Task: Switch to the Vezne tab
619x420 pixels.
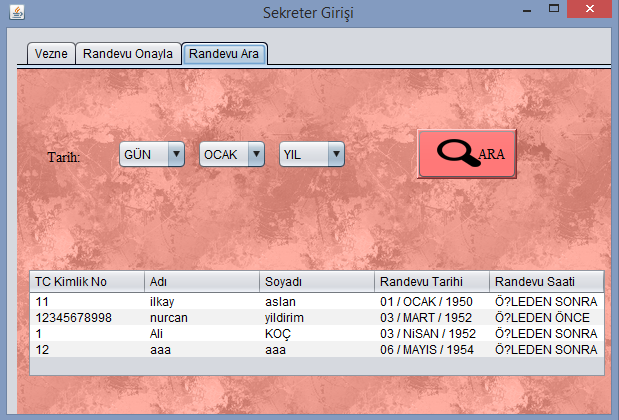Action: (x=50, y=53)
